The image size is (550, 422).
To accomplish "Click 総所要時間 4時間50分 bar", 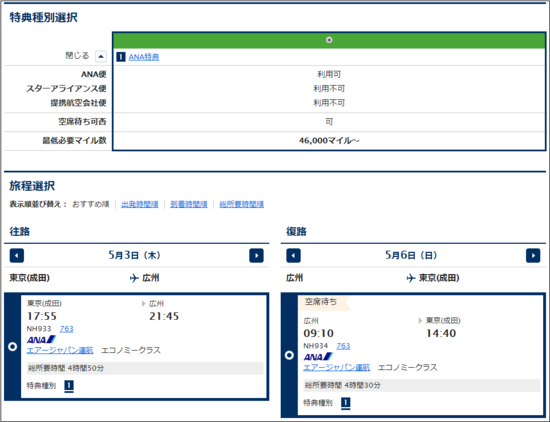I will pos(145,368).
